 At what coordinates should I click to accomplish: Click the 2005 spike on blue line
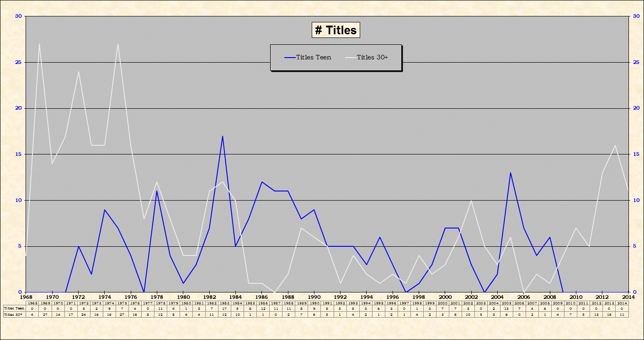tap(511, 173)
